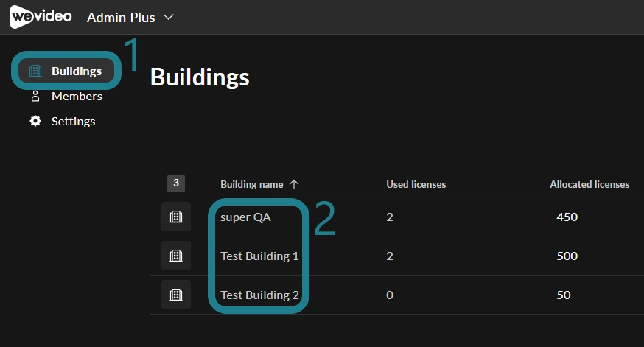Click the Buildings sidebar building icon
The image size is (644, 347).
pyautogui.click(x=35, y=71)
